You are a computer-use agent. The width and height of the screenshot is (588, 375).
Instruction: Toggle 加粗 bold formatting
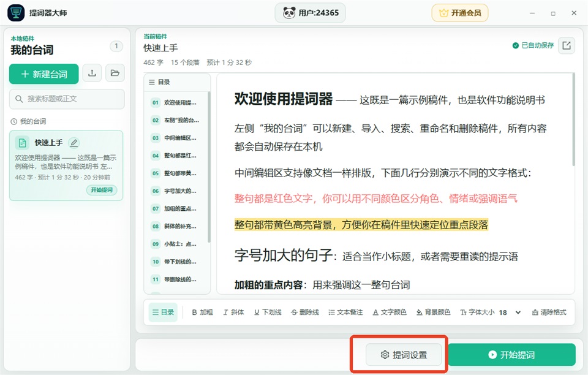202,312
